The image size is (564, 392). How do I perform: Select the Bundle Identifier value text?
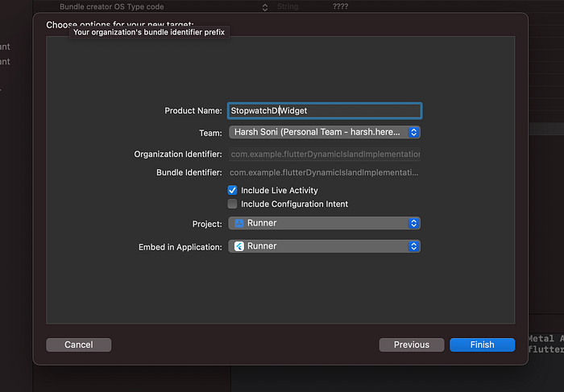tap(324, 172)
